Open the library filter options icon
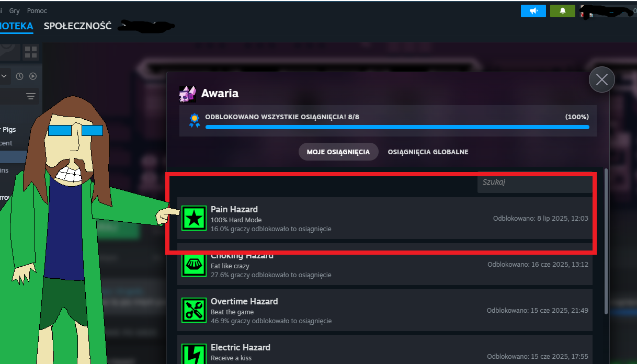Image resolution: width=637 pixels, height=364 pixels. pos(31,96)
